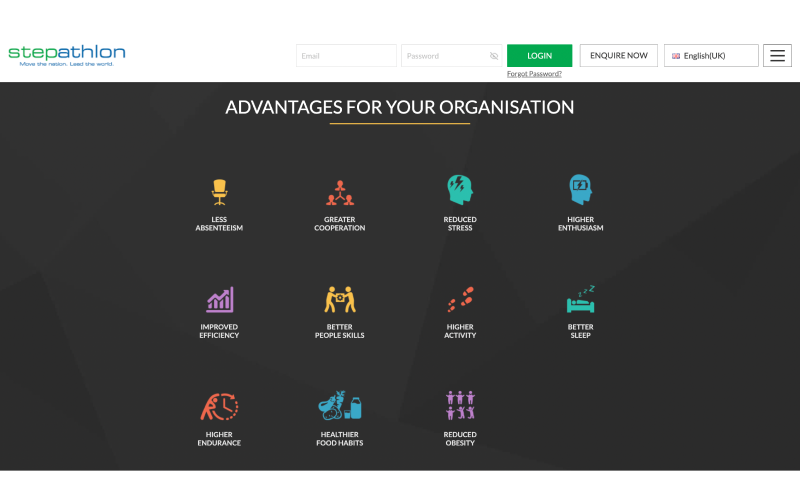Click the Improved Efficiency chart icon
The image size is (800, 500).
(220, 299)
